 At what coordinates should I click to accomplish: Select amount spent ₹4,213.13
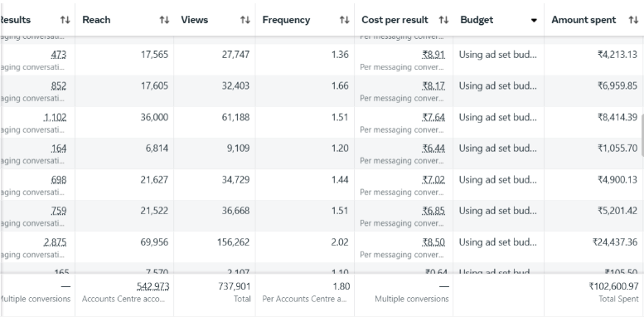[617, 55]
